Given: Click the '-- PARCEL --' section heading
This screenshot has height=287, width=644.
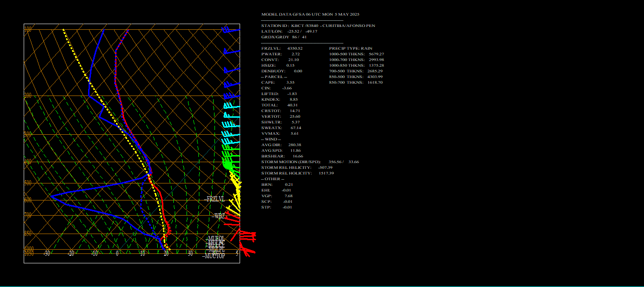Looking at the screenshot, I should click(274, 77).
